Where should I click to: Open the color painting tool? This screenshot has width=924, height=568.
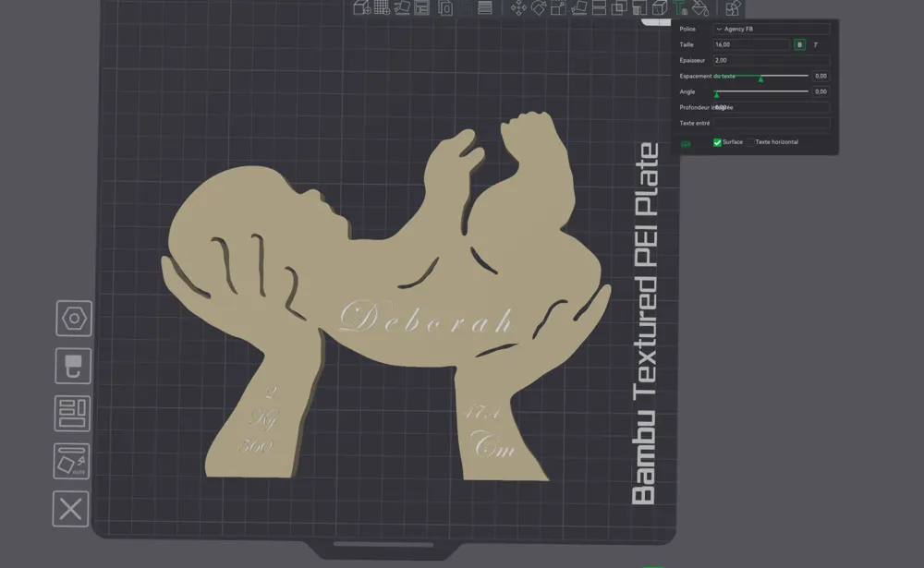[700, 10]
